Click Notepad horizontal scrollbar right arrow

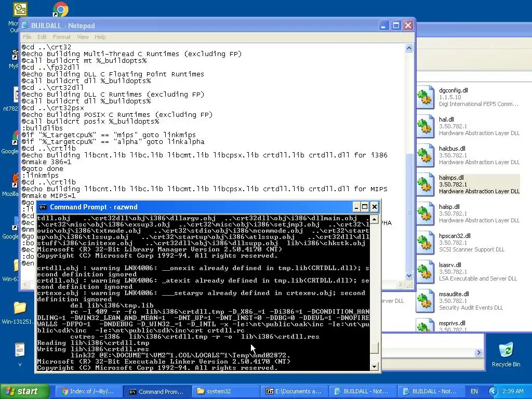pyautogui.click(x=401, y=285)
